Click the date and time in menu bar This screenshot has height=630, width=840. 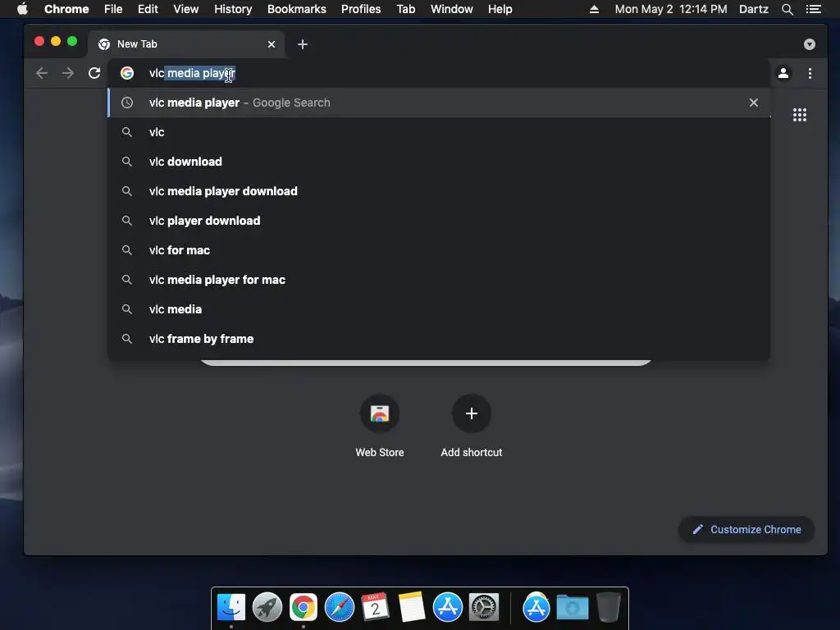(671, 9)
